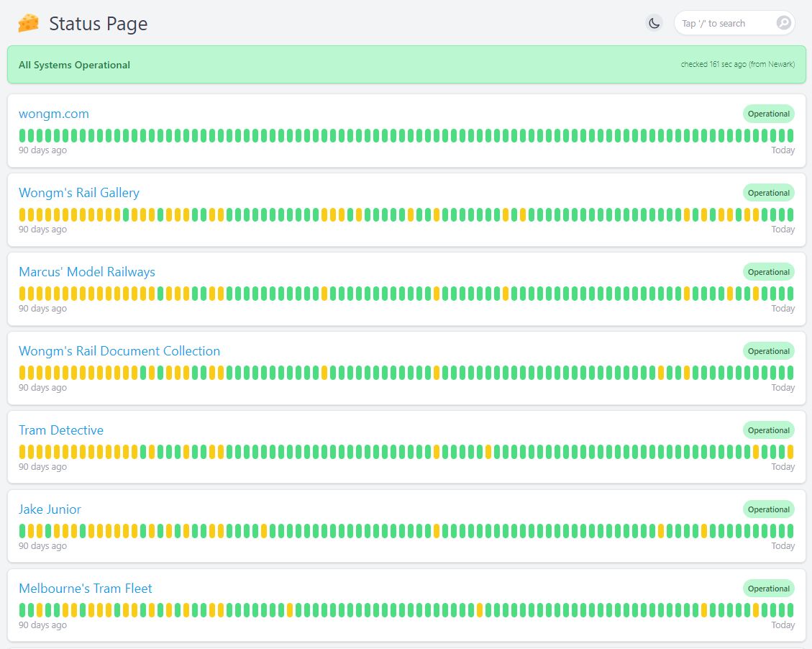This screenshot has width=812, height=649.
Task: Click '90 days ago' label under wongm.com
Action: pyautogui.click(x=42, y=150)
